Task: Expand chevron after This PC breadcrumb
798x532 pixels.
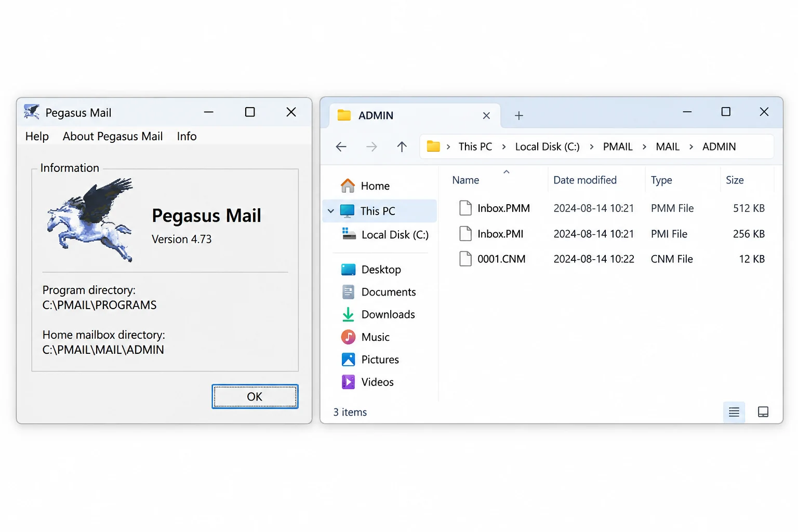Action: point(503,147)
